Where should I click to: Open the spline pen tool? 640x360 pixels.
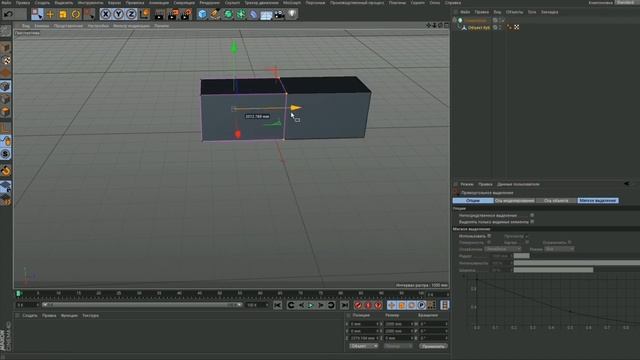(215, 14)
